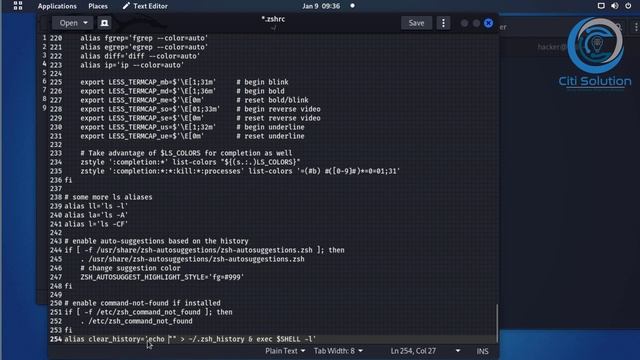Open the Ln 254, Col 27 dropdown
Image resolution: width=640 pixels, height=360 pixels.
point(425,351)
